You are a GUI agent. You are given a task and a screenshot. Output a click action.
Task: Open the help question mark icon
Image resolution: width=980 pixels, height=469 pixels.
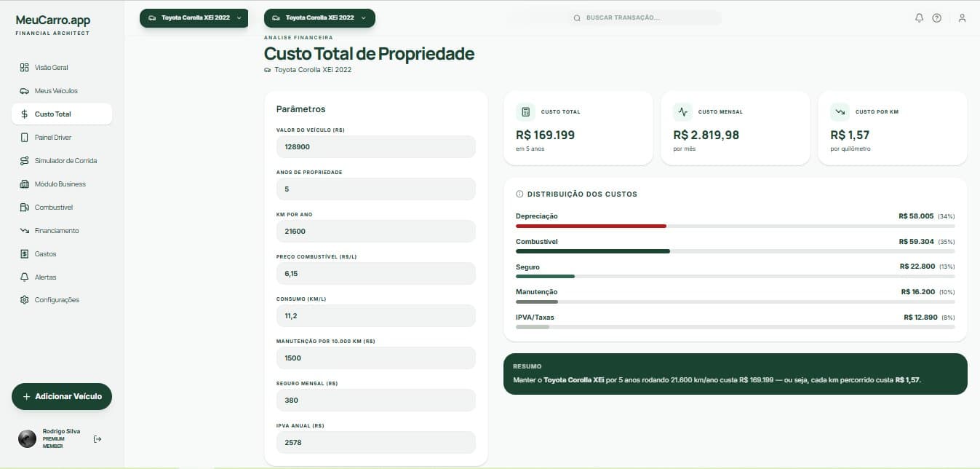click(x=937, y=17)
